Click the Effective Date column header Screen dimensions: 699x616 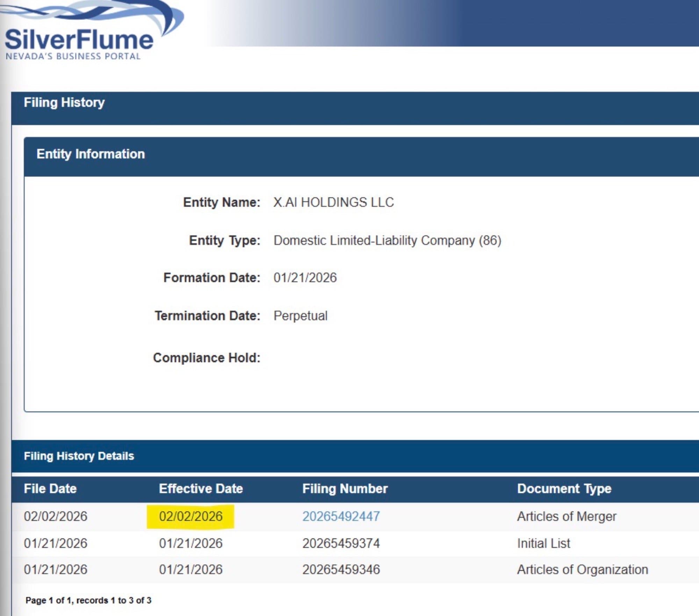pyautogui.click(x=201, y=488)
